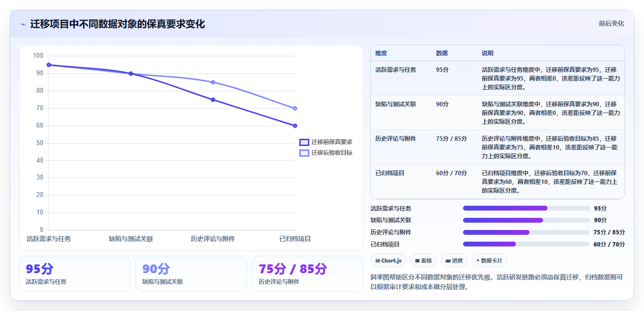Click the 95分 value in the table

pos(442,70)
